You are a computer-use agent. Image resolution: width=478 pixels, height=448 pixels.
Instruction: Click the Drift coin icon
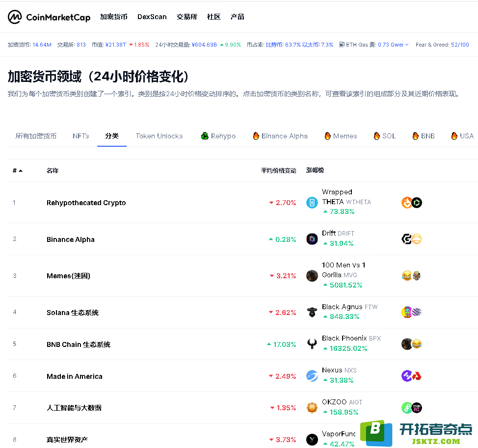pos(312,239)
